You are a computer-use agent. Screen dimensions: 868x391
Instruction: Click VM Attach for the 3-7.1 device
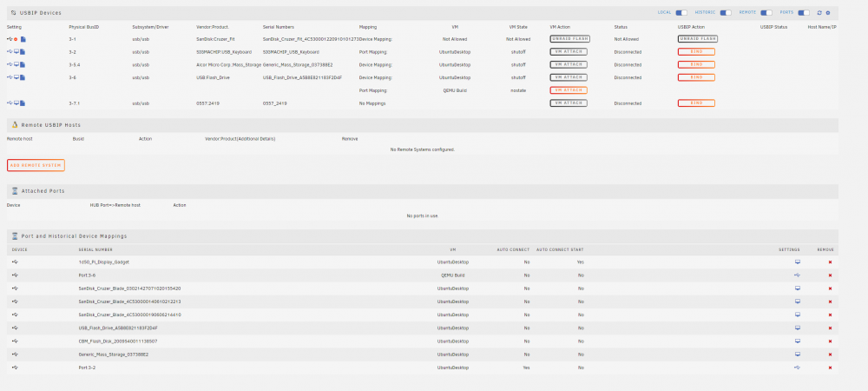pos(569,103)
